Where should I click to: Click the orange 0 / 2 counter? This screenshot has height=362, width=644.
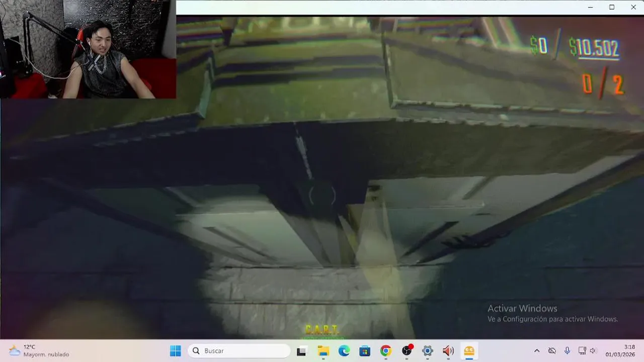tap(603, 83)
